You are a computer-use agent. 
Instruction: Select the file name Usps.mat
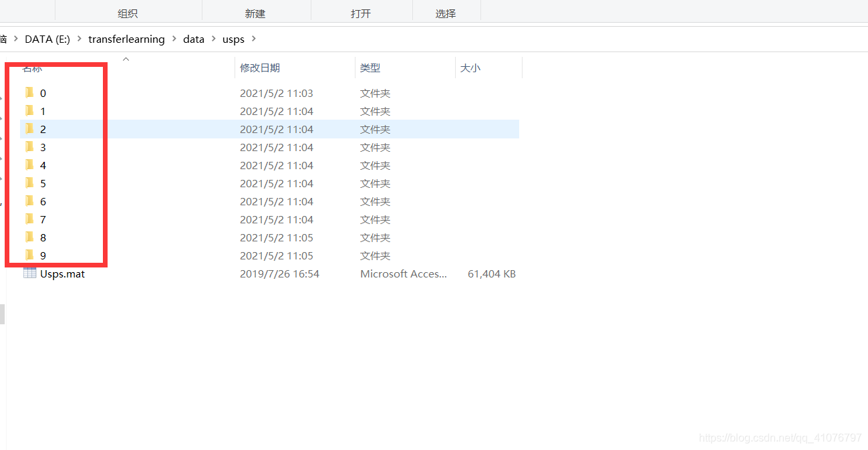[62, 273]
